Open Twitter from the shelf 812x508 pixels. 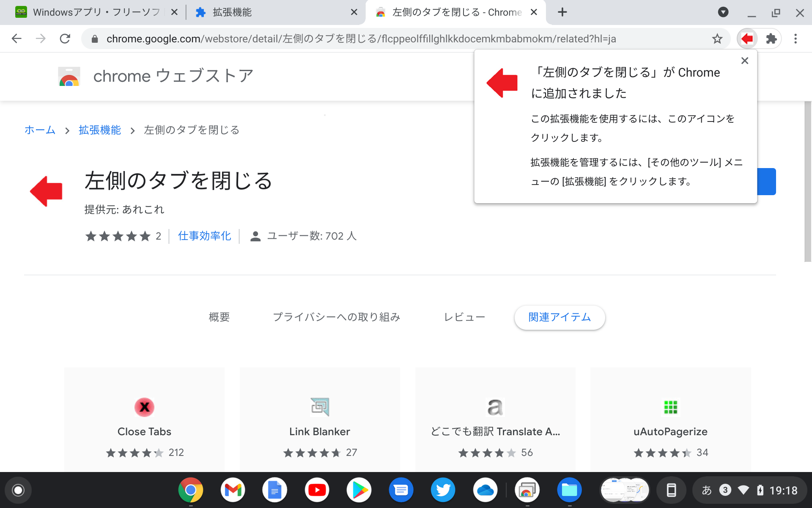[x=443, y=490]
